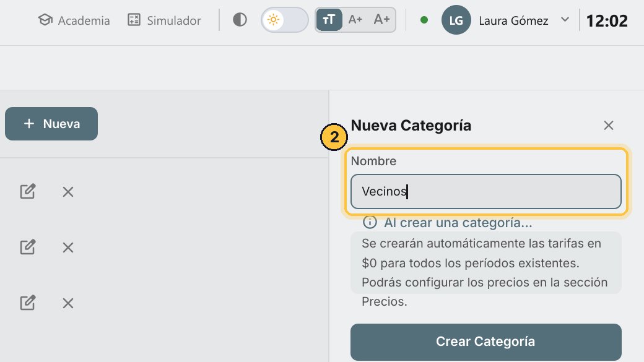Click the graduation cap Academia icon

pyautogui.click(x=45, y=20)
